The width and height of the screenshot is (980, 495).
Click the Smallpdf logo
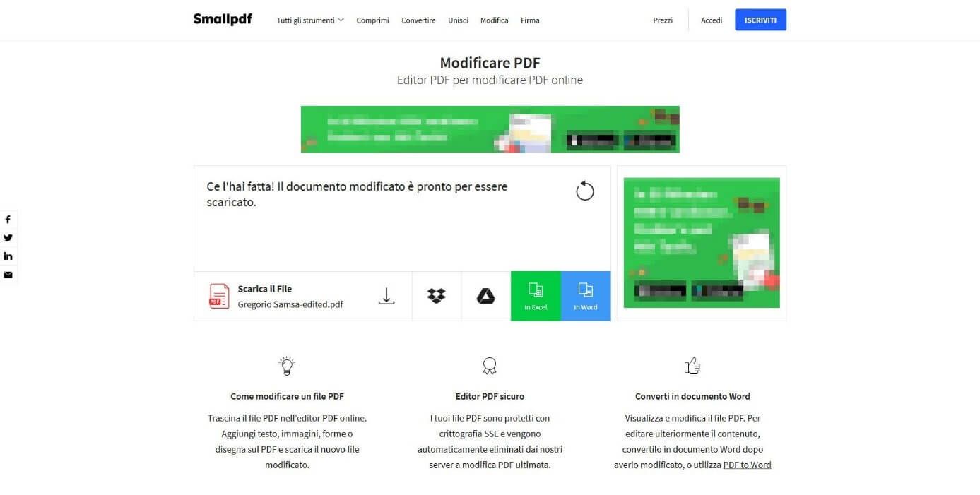(x=223, y=19)
